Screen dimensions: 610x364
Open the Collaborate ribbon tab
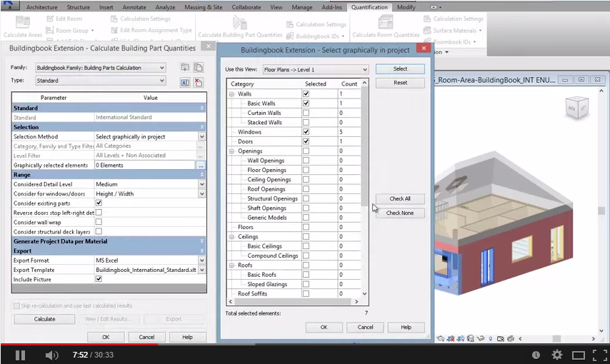coord(246,7)
